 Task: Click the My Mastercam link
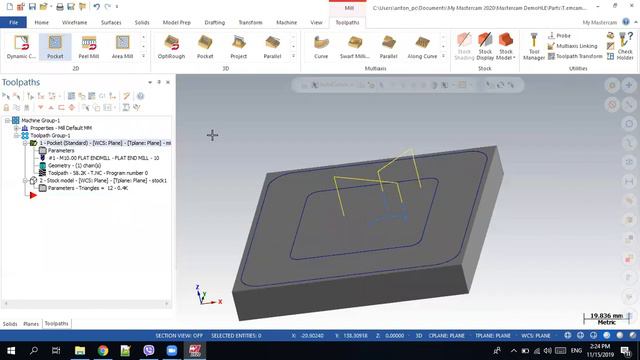pos(600,22)
